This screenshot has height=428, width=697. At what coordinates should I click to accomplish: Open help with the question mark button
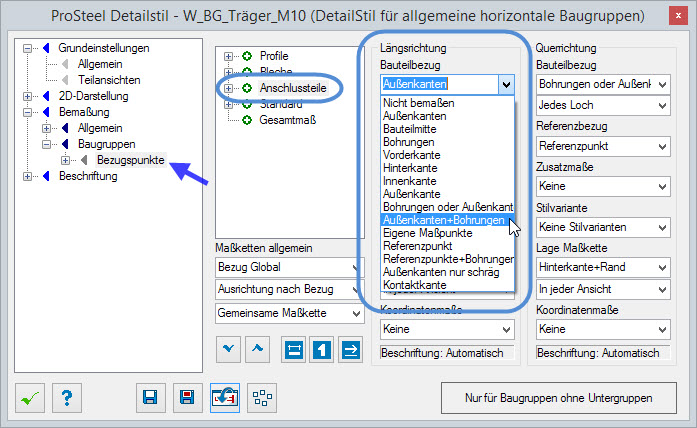tap(67, 398)
